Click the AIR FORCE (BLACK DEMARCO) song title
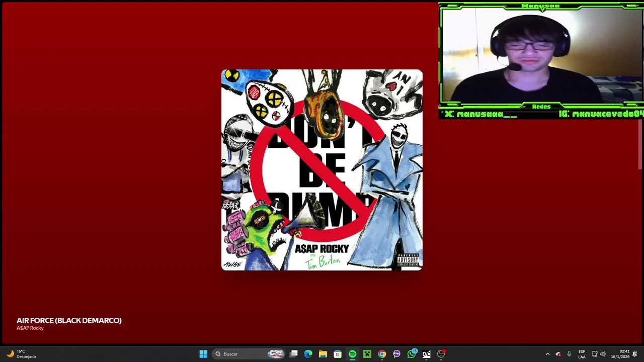Screen dimensions: 644x362 click(69, 320)
